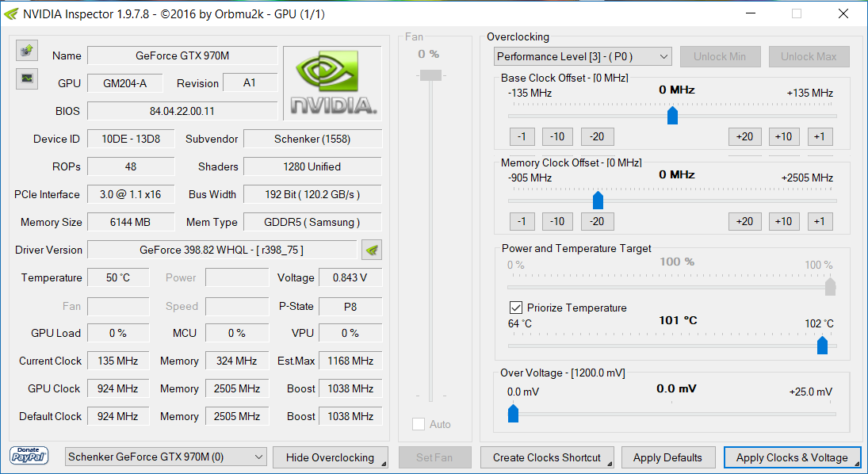This screenshot has height=474, width=868.
Task: Click the upload screenshot icon beside Name
Action: 27,51
